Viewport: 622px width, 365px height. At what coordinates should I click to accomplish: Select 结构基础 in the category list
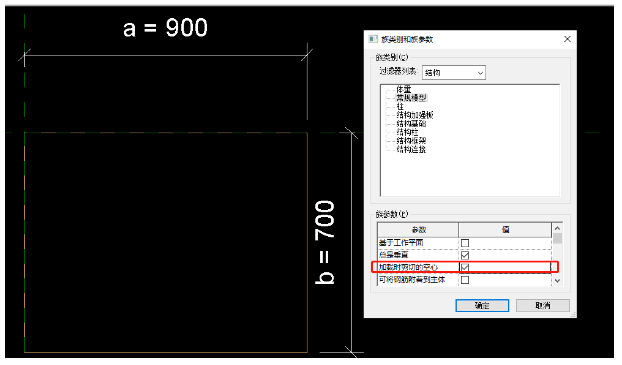411,124
